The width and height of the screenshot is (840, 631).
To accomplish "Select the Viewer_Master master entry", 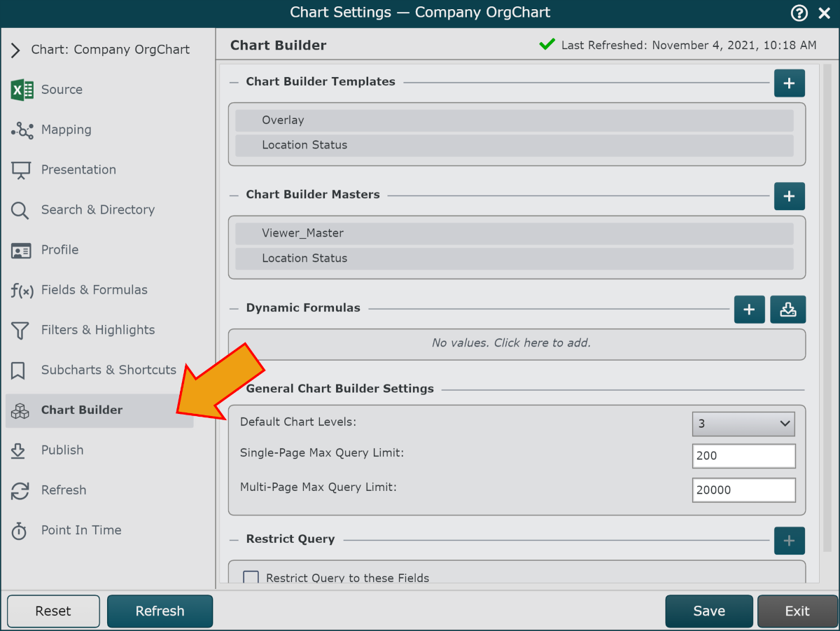I will [514, 233].
